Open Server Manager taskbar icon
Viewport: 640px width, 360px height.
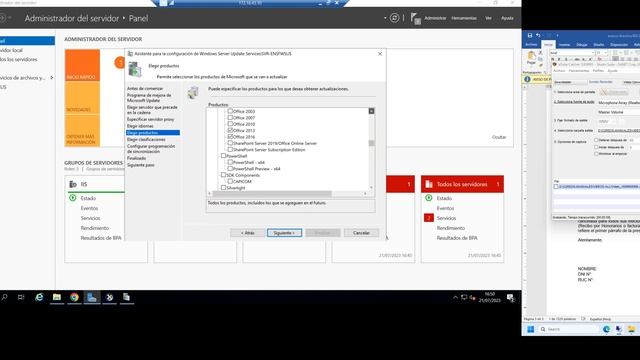click(92, 297)
